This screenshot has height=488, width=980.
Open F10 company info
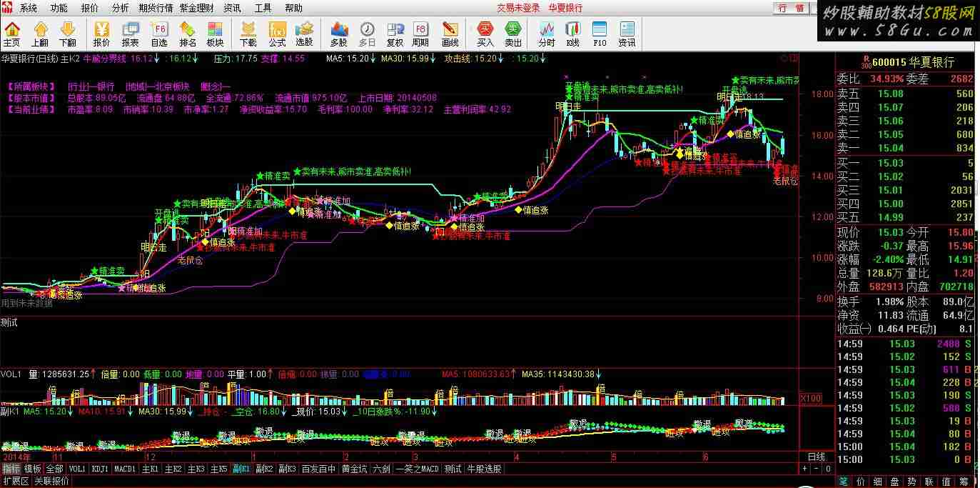point(600,34)
